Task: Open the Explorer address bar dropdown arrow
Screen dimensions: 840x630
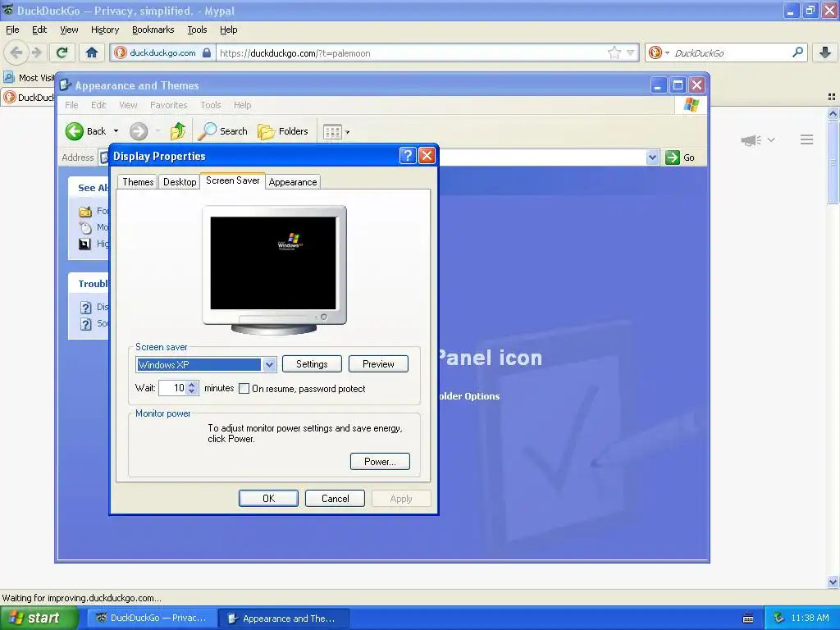Action: [652, 157]
